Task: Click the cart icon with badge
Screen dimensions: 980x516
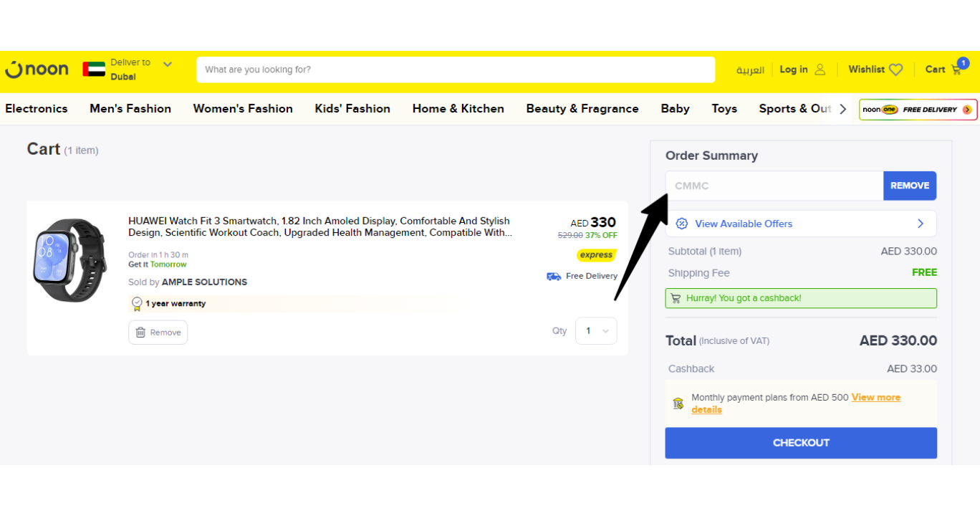Action: (x=959, y=67)
